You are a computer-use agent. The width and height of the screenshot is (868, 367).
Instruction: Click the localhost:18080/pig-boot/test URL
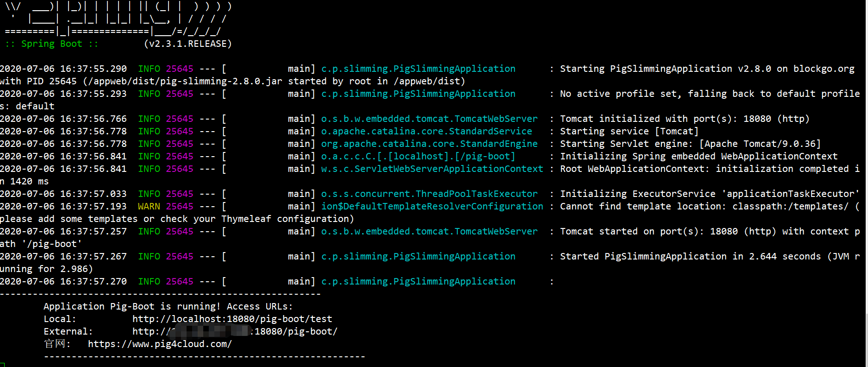(x=232, y=319)
